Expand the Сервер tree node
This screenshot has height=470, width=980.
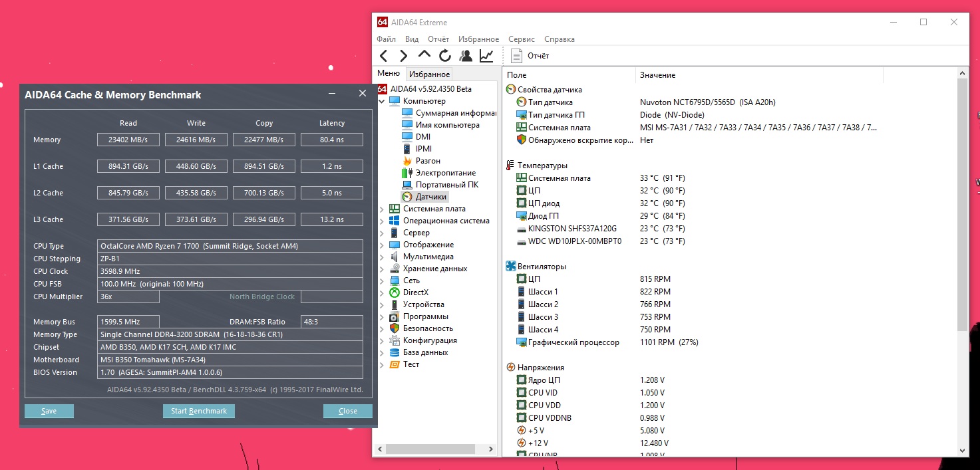[381, 233]
